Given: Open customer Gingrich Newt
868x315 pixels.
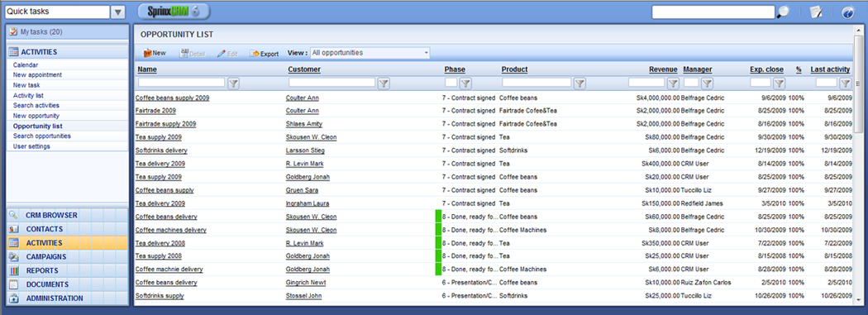Looking at the screenshot, I should point(306,282).
